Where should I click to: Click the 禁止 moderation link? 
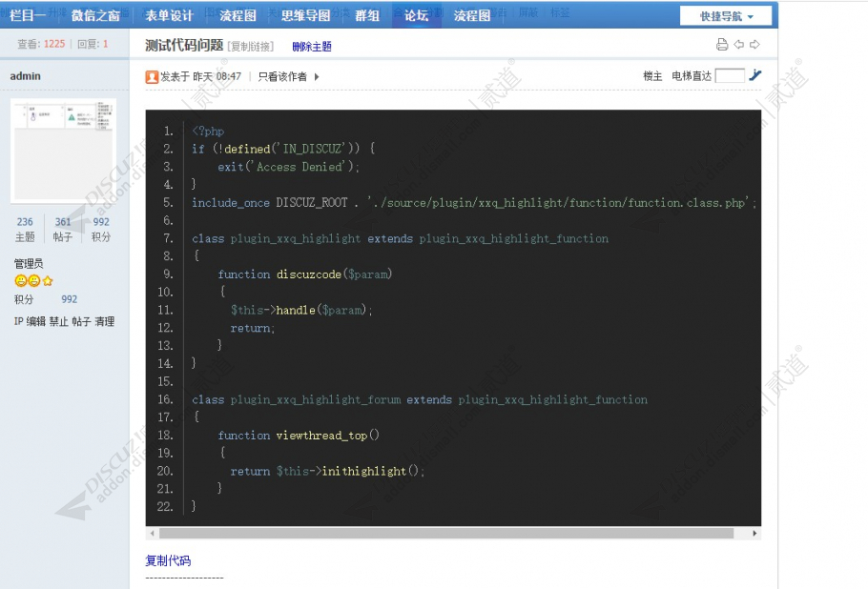pyautogui.click(x=59, y=321)
